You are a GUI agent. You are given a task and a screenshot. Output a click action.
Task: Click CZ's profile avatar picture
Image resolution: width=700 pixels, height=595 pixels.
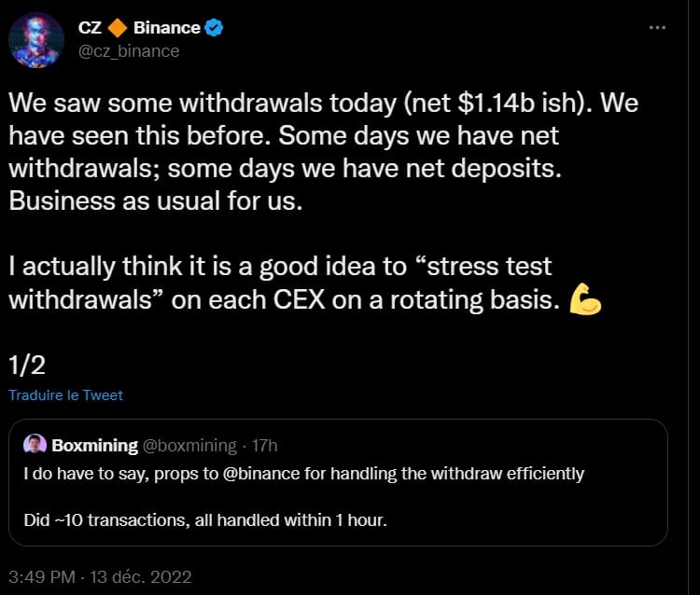[36, 40]
